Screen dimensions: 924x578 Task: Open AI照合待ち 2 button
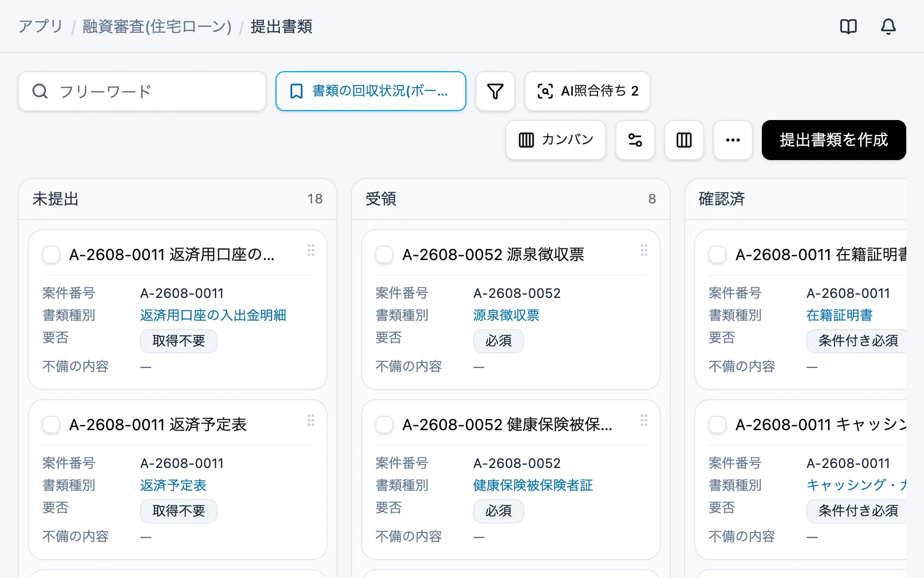pos(587,91)
